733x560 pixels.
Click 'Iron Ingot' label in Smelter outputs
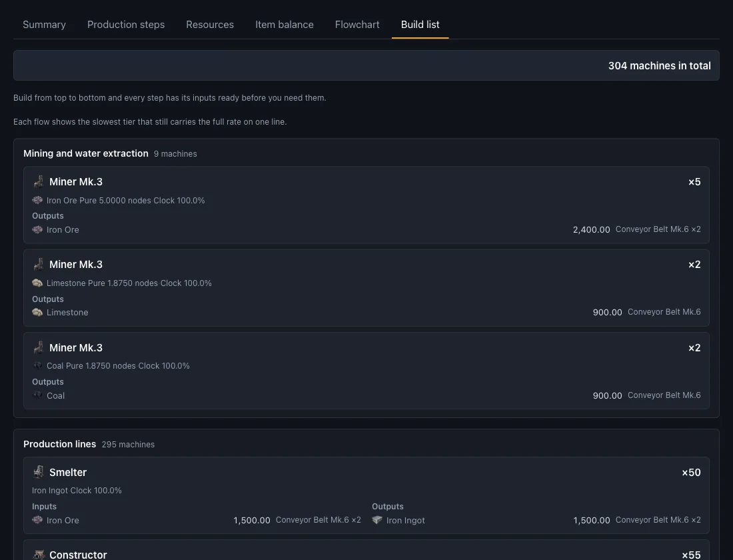tap(405, 520)
